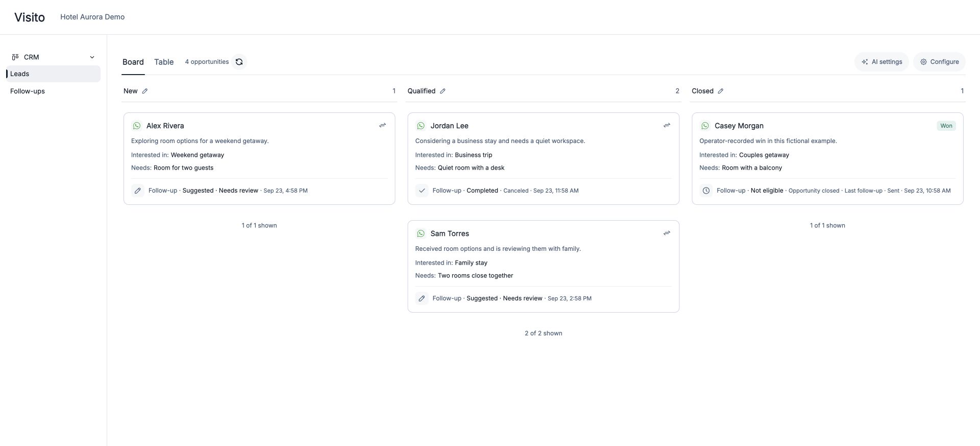Screen dimensions: 980x446
Task: Click WhatsApp icon on Alex Rivera card
Action: pos(137,126)
